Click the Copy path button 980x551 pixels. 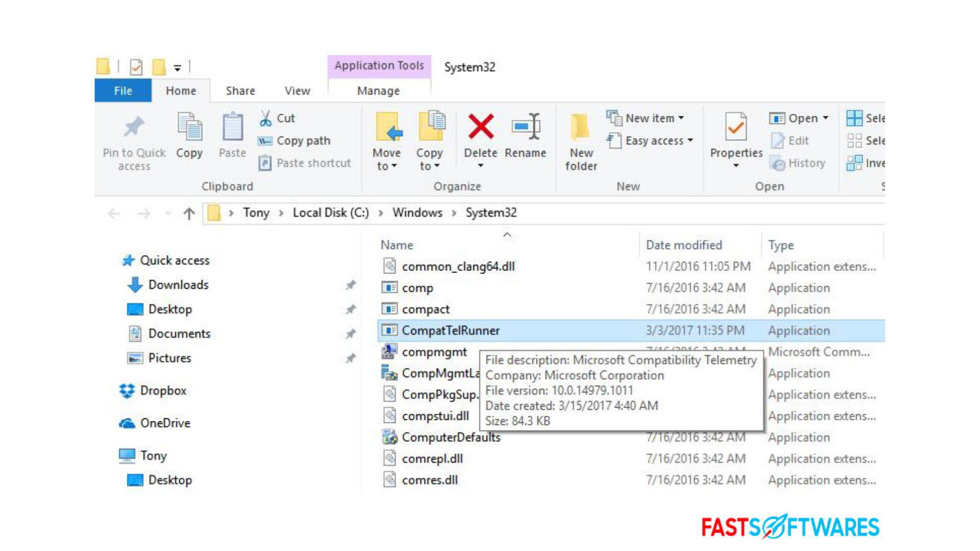coord(295,141)
